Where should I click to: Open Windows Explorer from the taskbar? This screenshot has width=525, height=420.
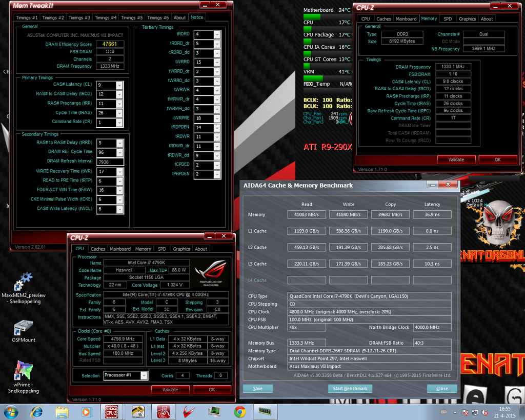(62, 412)
